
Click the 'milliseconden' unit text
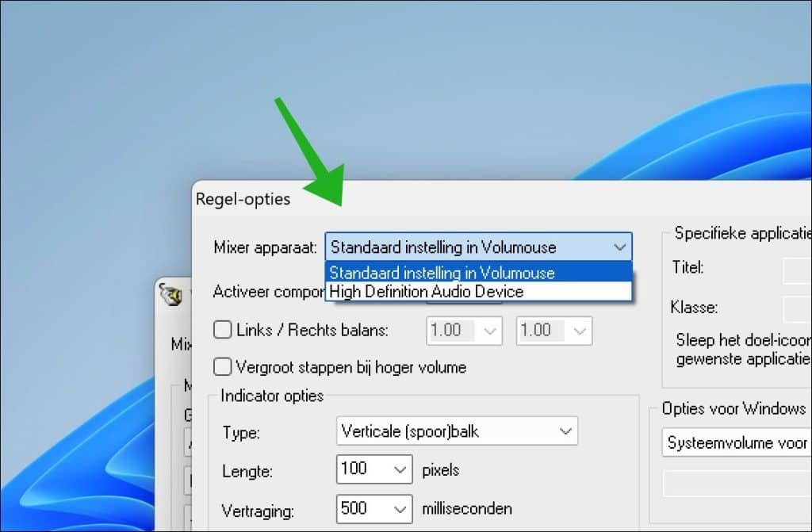click(x=467, y=509)
